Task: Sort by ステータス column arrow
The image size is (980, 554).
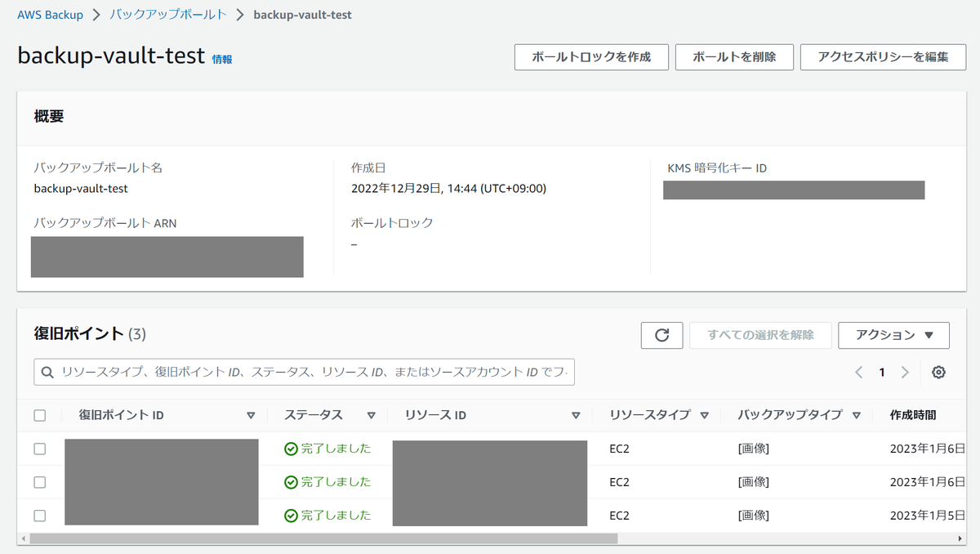Action: point(371,416)
